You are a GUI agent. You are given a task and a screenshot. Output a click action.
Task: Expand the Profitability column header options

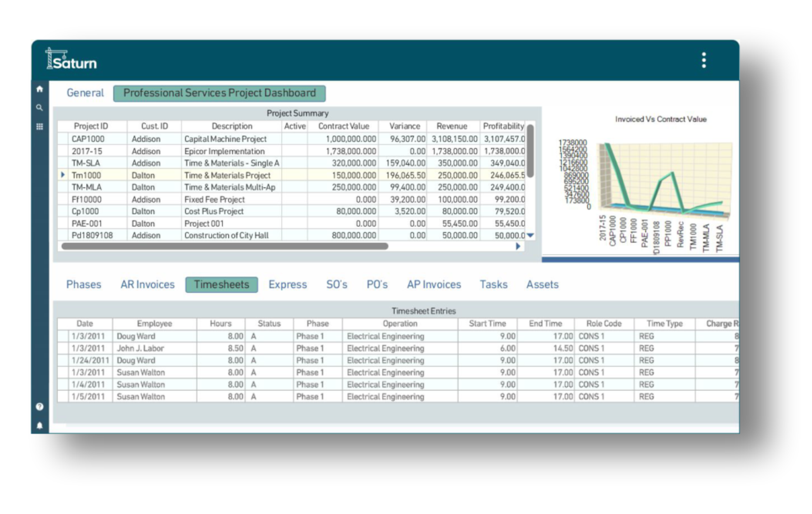pos(503,126)
